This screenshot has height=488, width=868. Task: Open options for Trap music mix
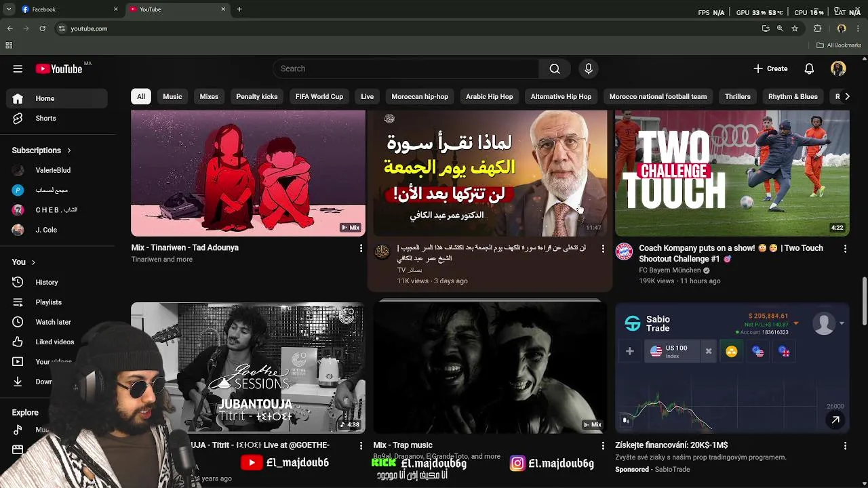[603, 445]
